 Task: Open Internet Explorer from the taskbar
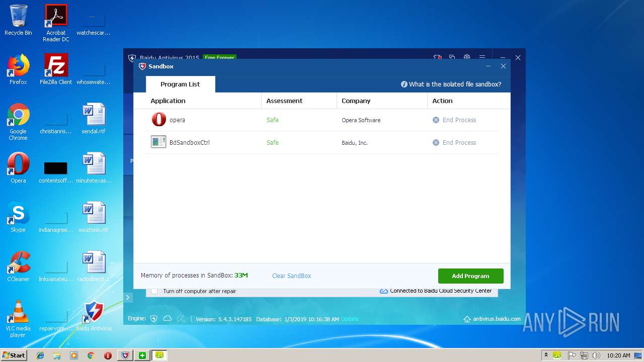click(40, 355)
